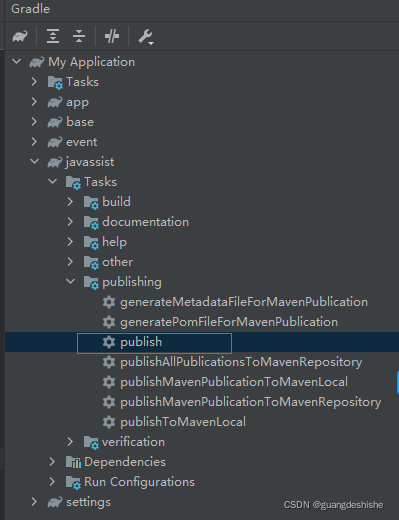Click the help tasks folder icon
The height and width of the screenshot is (520, 399).
[91, 242]
